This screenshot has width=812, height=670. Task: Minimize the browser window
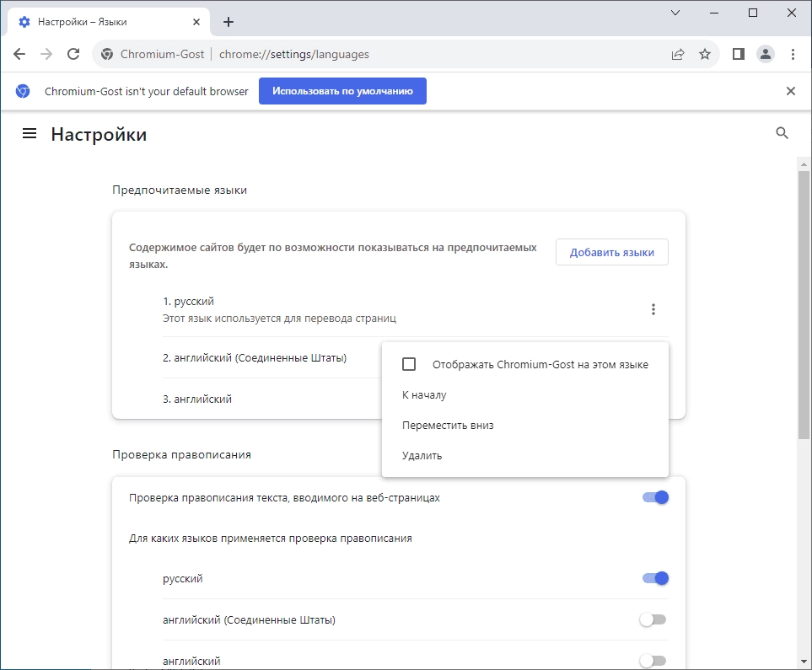click(714, 13)
